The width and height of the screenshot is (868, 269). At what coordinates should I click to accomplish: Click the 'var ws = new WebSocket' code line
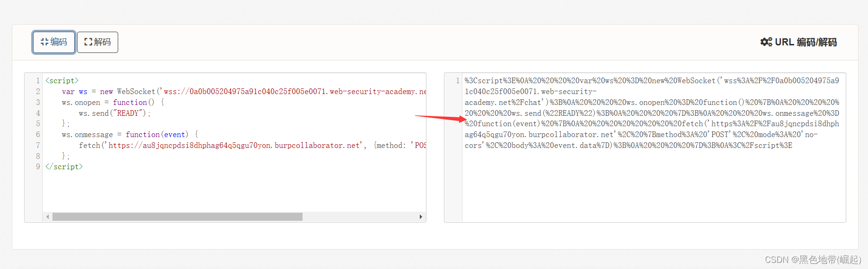click(x=244, y=92)
